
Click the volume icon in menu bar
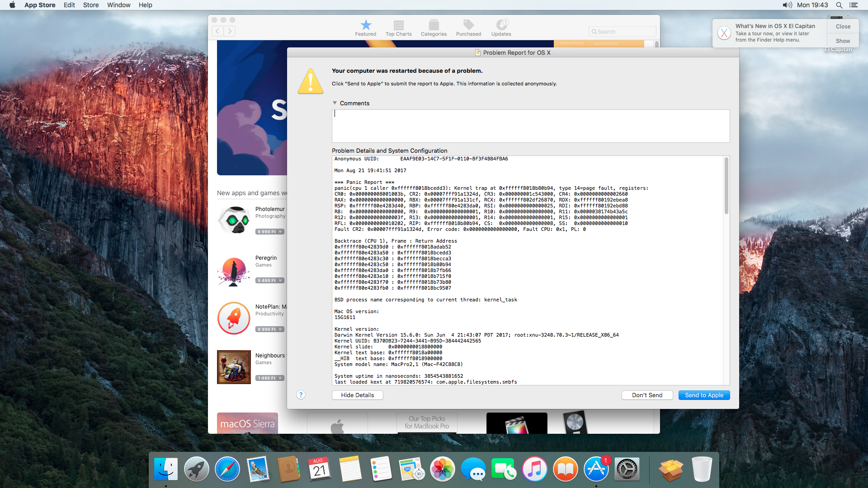point(787,5)
